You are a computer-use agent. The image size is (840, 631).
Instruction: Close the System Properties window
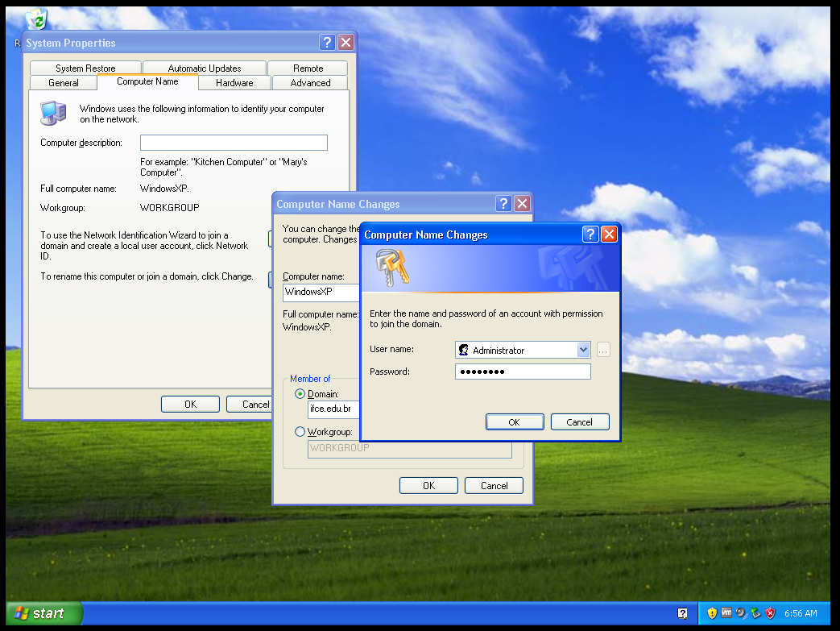click(x=346, y=43)
